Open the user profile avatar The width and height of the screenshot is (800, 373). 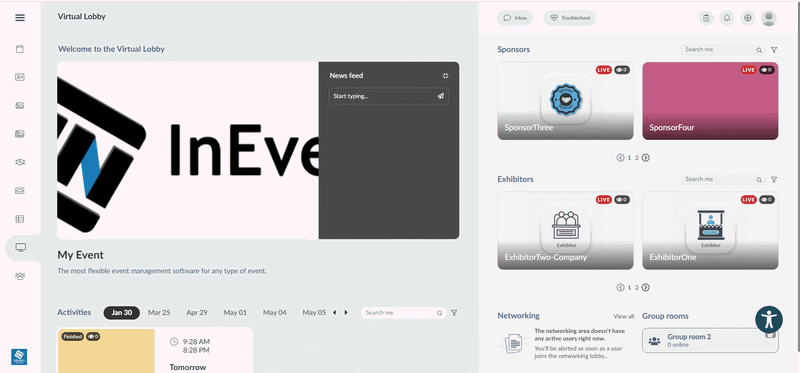tap(769, 18)
